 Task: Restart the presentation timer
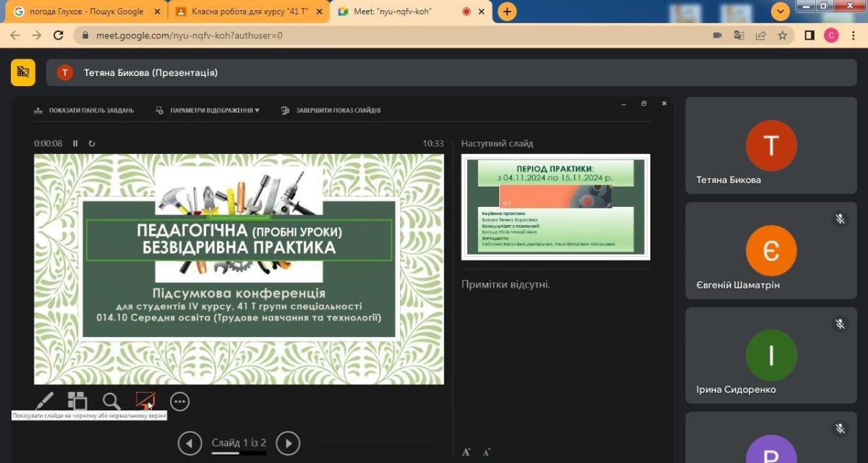pyautogui.click(x=92, y=143)
